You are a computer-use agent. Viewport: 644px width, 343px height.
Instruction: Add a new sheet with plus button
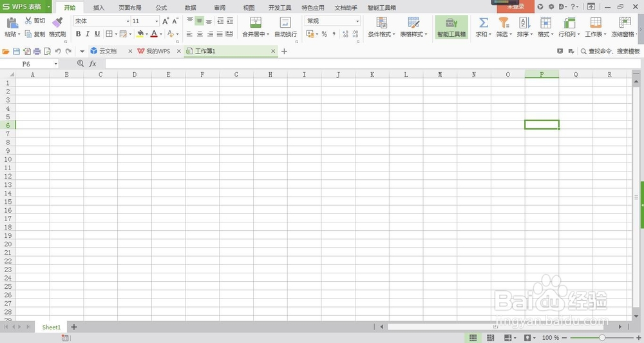(x=74, y=327)
